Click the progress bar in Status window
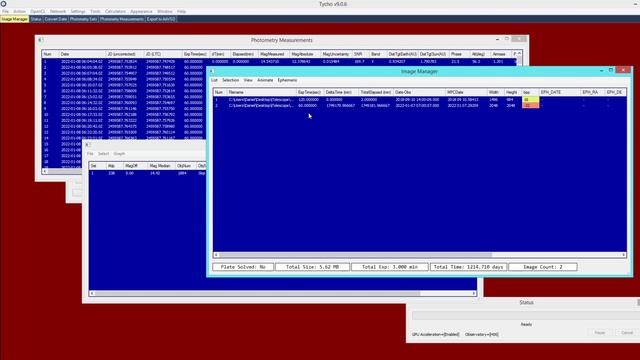 (526, 316)
